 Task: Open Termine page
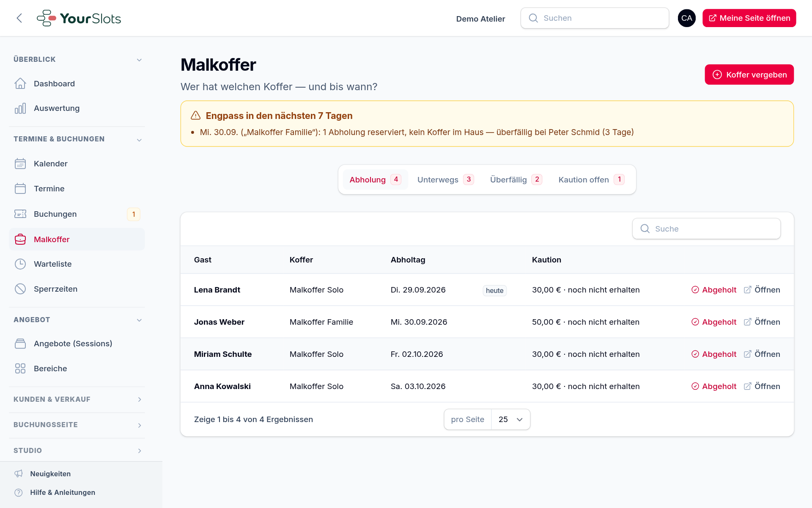pyautogui.click(x=77, y=189)
